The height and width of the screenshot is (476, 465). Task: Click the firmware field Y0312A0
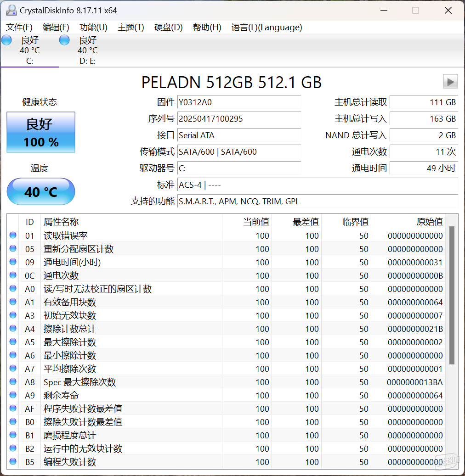tap(239, 102)
